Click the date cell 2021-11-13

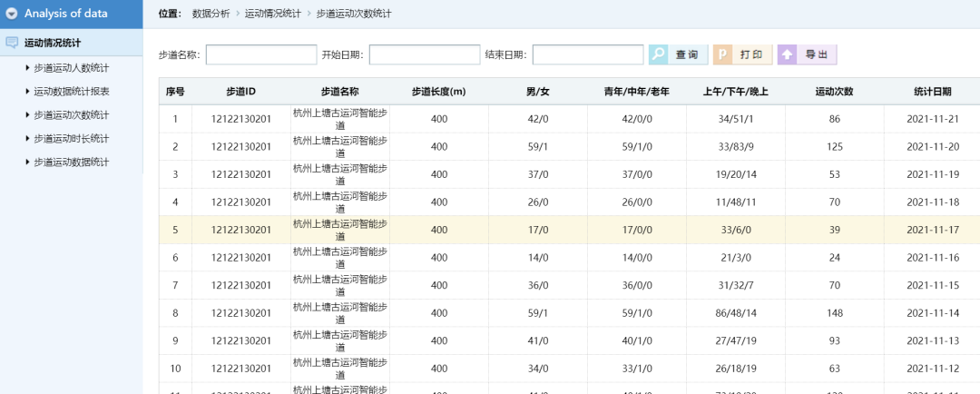[x=933, y=340]
